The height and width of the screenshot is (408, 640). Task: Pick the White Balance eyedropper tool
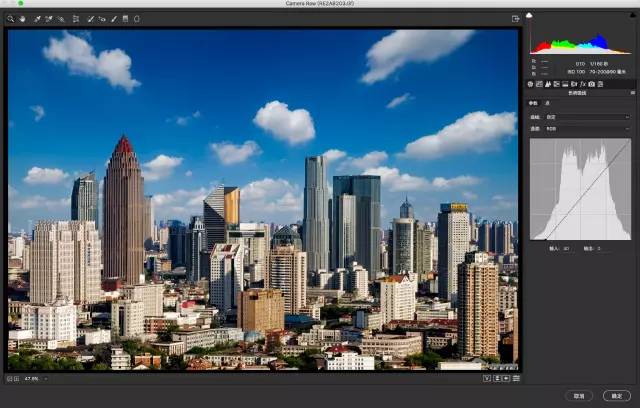click(37, 18)
